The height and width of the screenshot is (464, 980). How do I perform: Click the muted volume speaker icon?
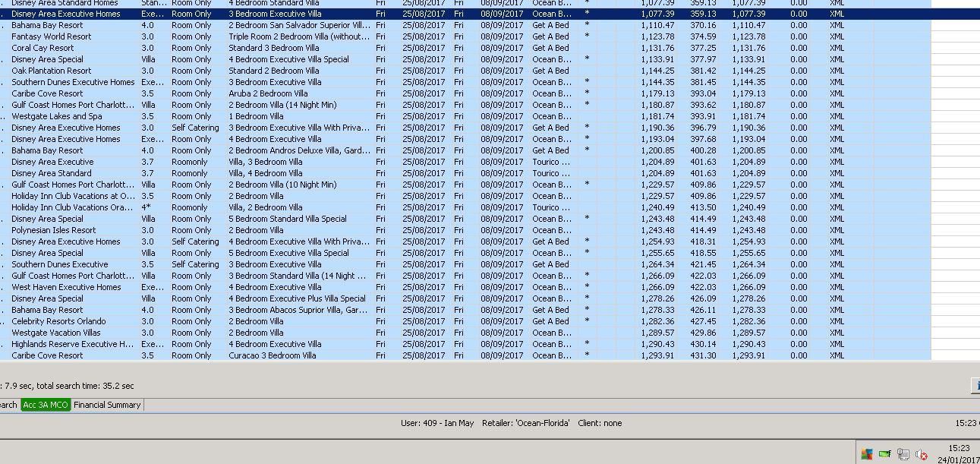(922, 454)
